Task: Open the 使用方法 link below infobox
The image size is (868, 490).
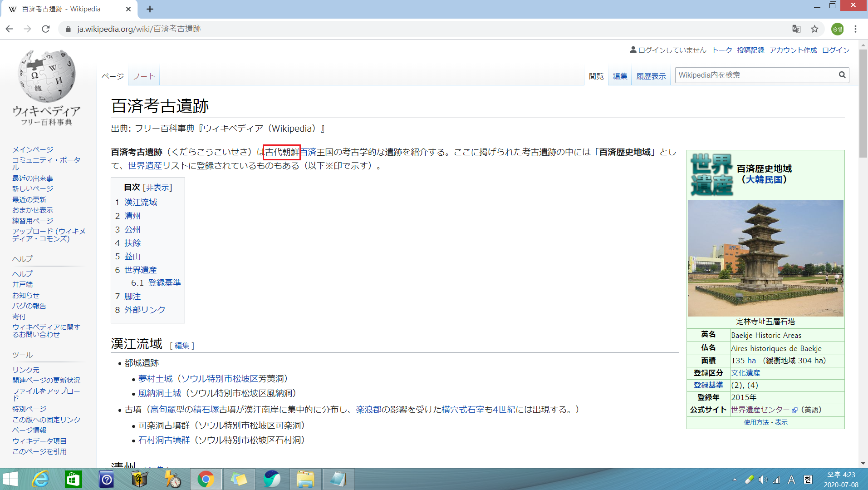Action: click(756, 422)
